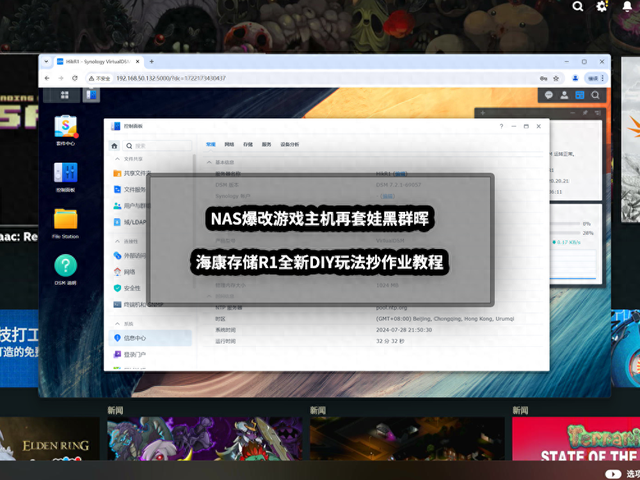This screenshot has width=640, height=480.
Task: Switch to the 存储 tab
Action: pos(248,144)
